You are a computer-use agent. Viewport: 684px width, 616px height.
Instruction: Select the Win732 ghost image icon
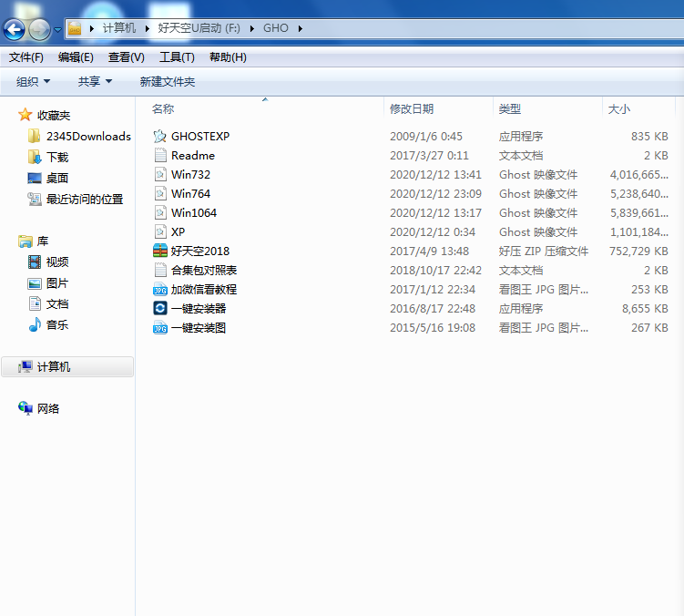pos(160,174)
